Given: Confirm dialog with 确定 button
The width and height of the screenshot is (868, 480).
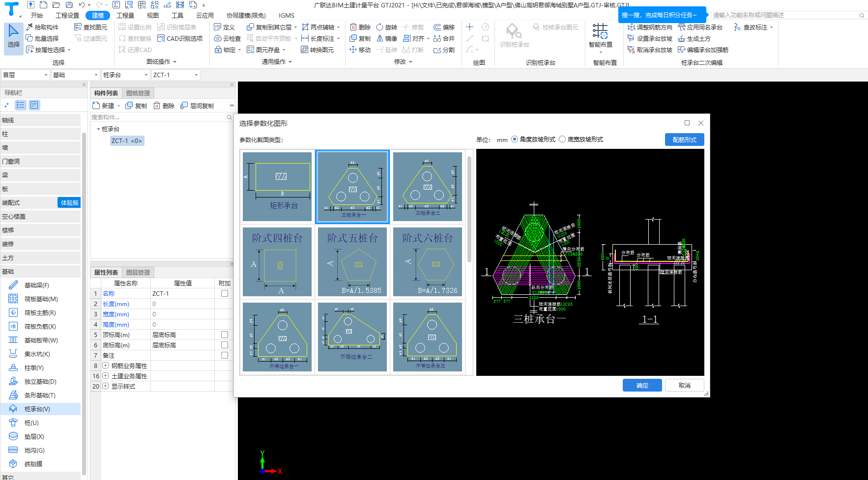Looking at the screenshot, I should coord(642,385).
